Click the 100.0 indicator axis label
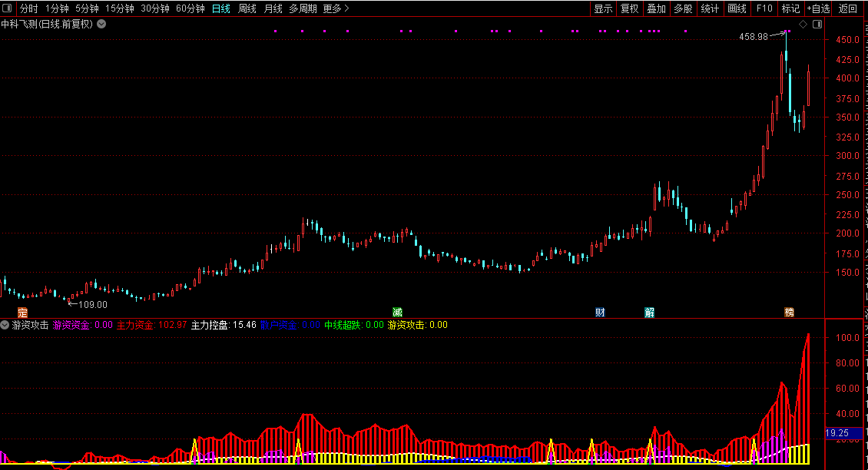The image size is (868, 470). click(847, 337)
